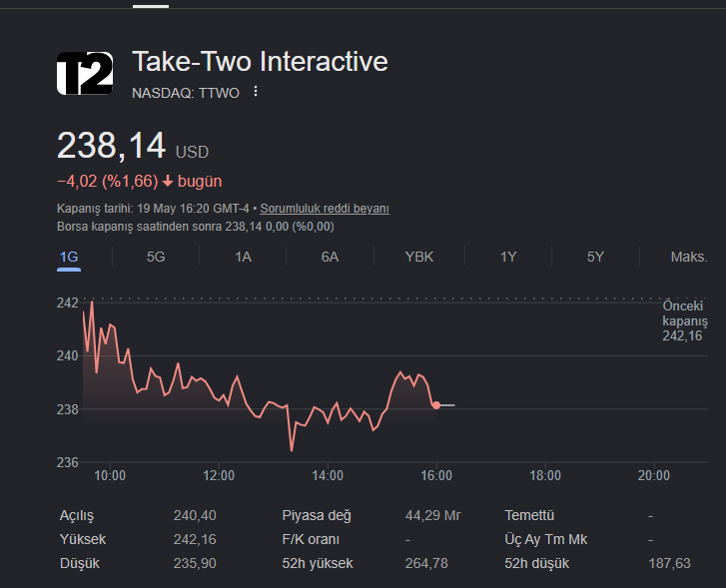
Task: Select the Maks. time range tab
Action: 689,257
